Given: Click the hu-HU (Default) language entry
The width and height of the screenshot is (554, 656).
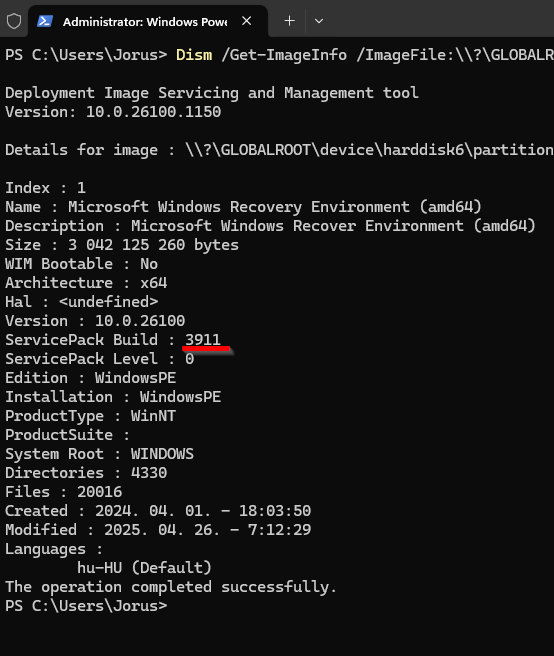Looking at the screenshot, I should [144, 568].
